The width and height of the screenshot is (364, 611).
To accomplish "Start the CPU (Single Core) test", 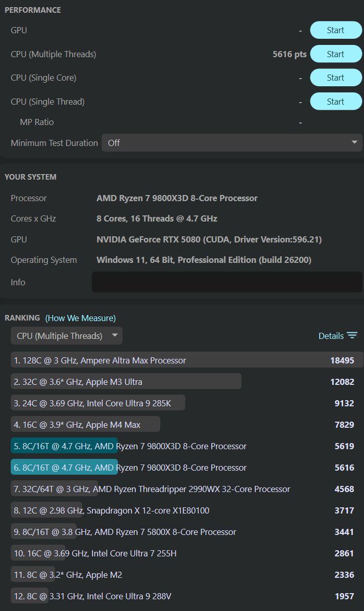I will click(336, 78).
